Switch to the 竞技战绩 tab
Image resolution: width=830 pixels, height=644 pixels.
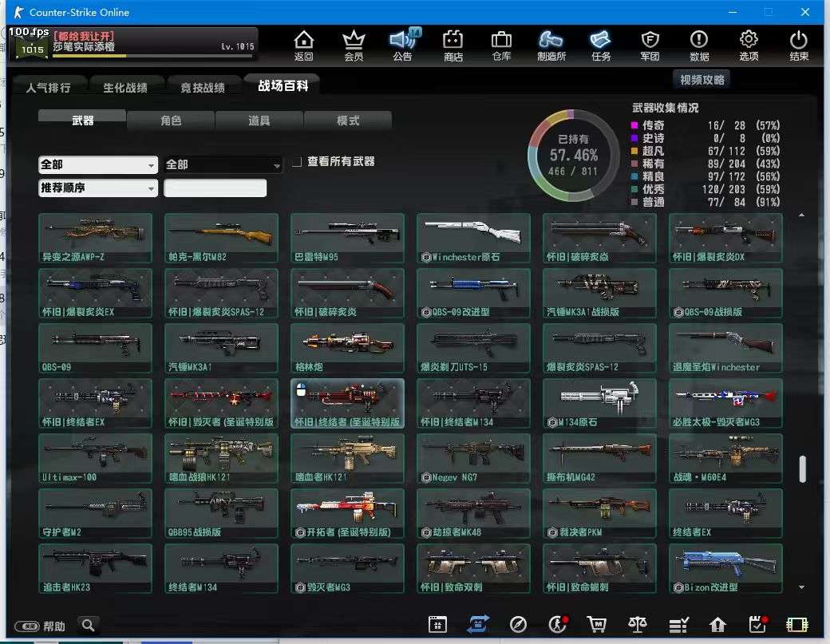tap(203, 87)
